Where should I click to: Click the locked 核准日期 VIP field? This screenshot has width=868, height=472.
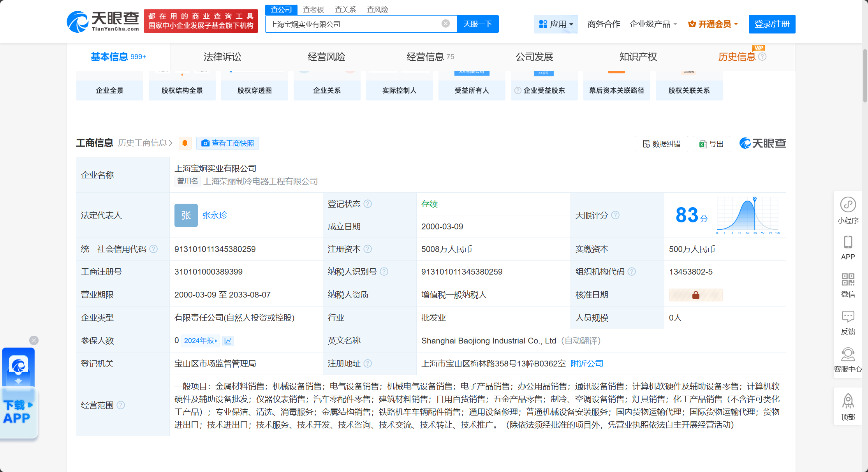(695, 295)
